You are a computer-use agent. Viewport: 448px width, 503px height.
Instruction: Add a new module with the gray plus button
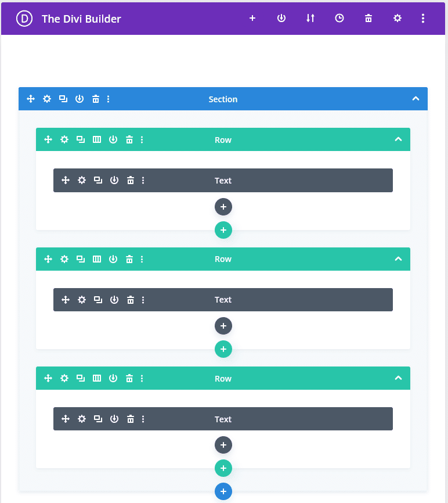click(x=223, y=207)
